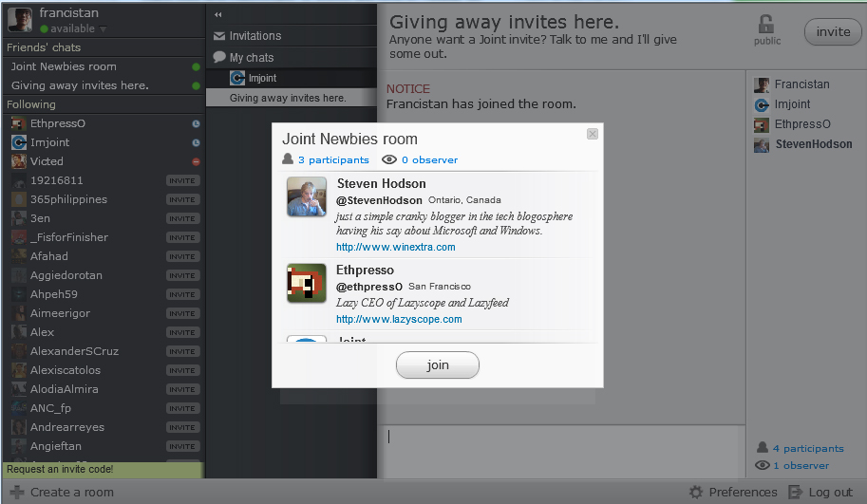Click the Preferences gear icon
Image resolution: width=867 pixels, height=504 pixels.
pyautogui.click(x=695, y=492)
